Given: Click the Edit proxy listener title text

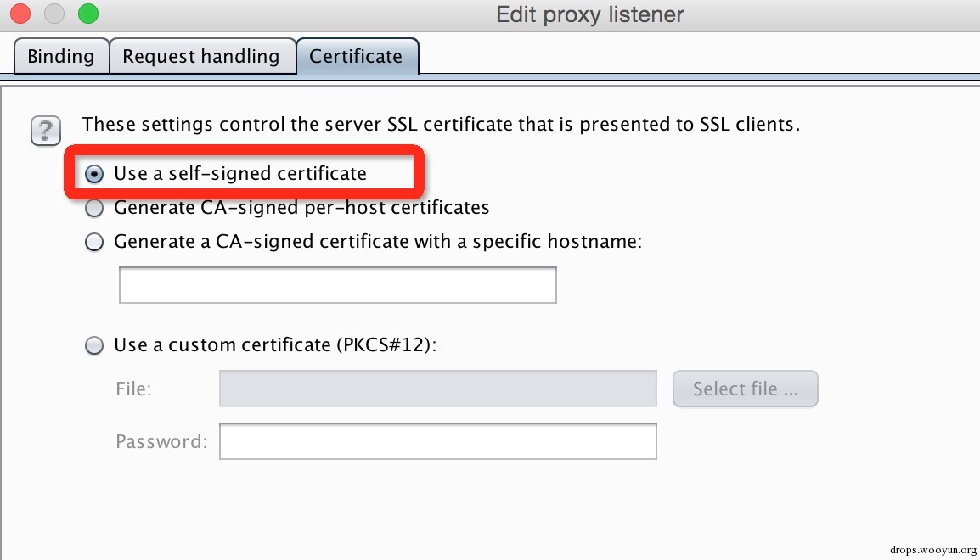Looking at the screenshot, I should click(589, 14).
